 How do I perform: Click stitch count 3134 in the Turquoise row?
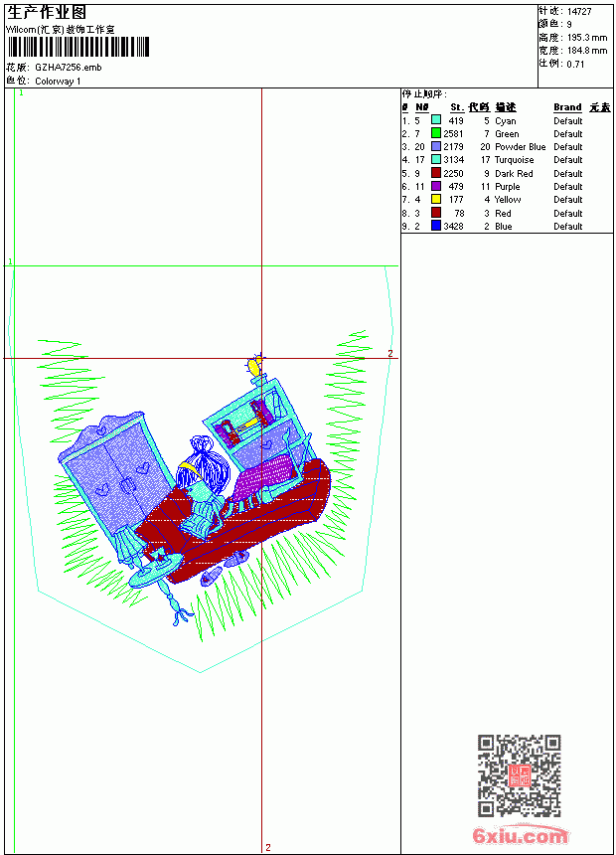(x=453, y=160)
